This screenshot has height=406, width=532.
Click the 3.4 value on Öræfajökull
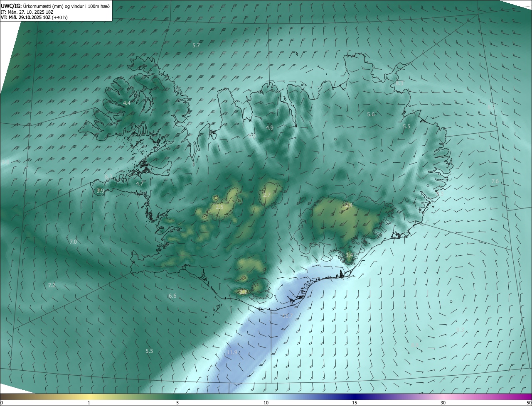tap(349, 254)
